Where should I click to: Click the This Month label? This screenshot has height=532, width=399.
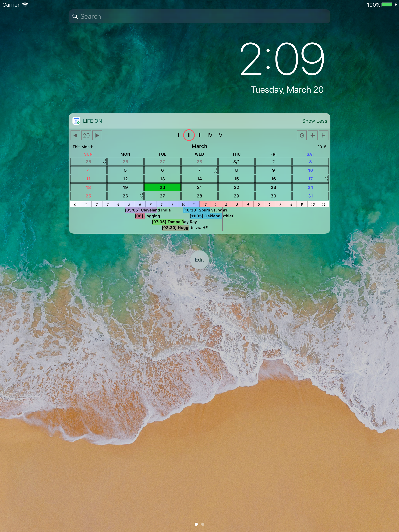(83, 147)
